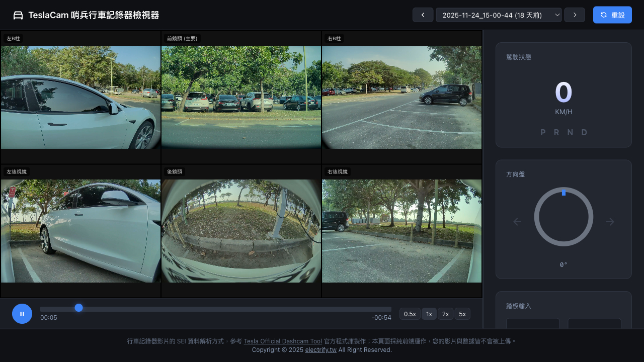The height and width of the screenshot is (362, 644).
Task: Open the Tesla Official Dashcam Tool link
Action: coord(283,341)
